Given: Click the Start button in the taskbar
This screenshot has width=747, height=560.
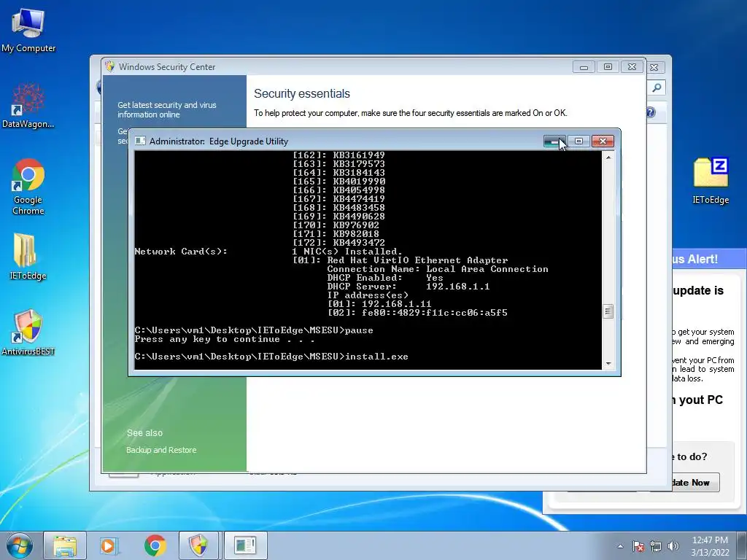Looking at the screenshot, I should (20, 545).
